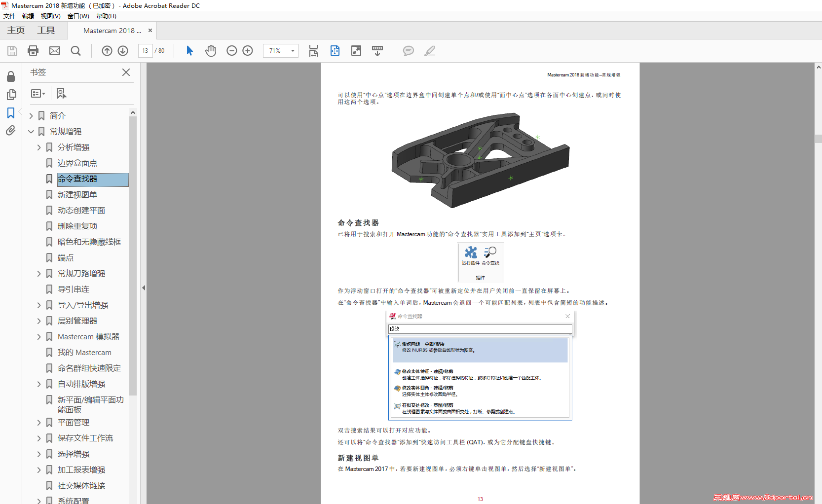Zoom in with plus icon
This screenshot has height=504, width=822.
pos(248,51)
